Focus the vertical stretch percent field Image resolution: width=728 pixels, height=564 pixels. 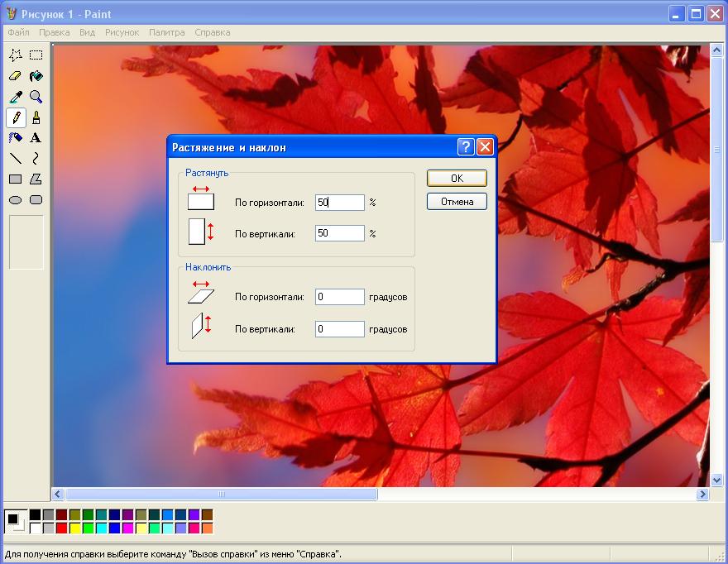339,233
